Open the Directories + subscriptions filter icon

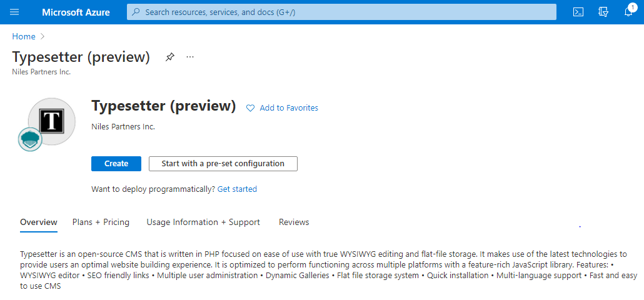click(603, 12)
